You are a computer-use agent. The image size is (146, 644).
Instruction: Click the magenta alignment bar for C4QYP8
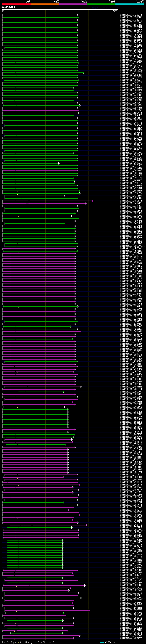[45, 203]
